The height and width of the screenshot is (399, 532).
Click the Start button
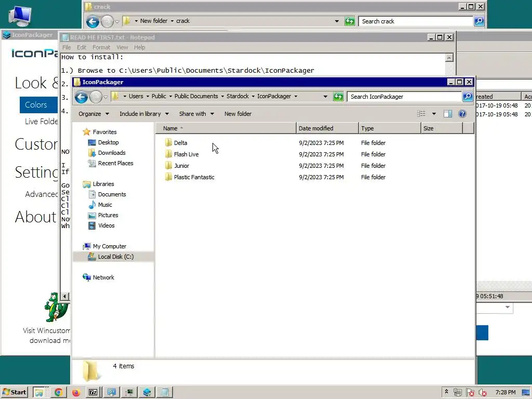coord(14,392)
